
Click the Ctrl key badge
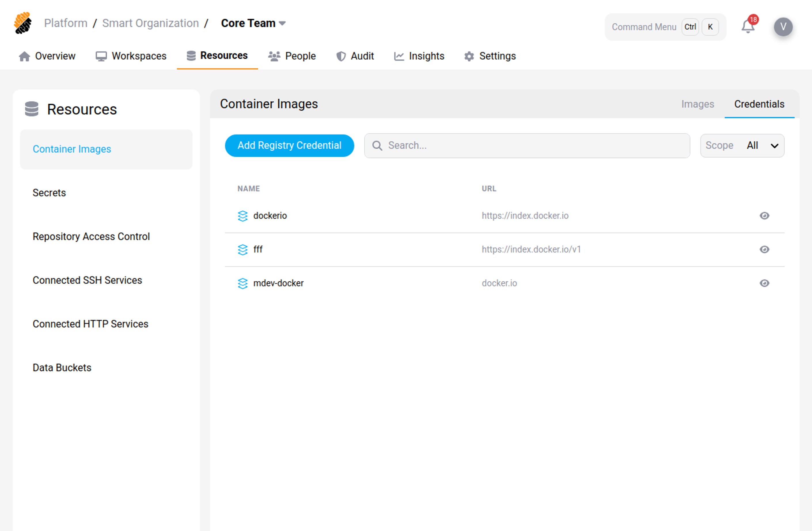[x=690, y=27]
